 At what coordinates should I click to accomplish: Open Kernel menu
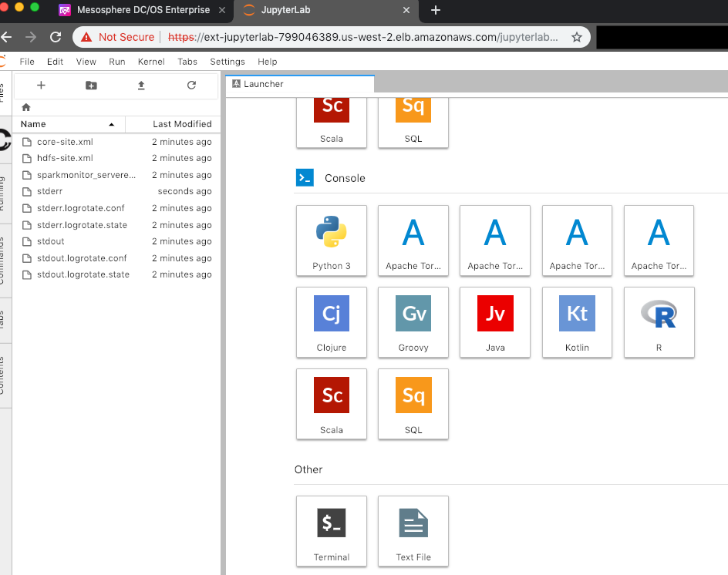click(x=151, y=62)
